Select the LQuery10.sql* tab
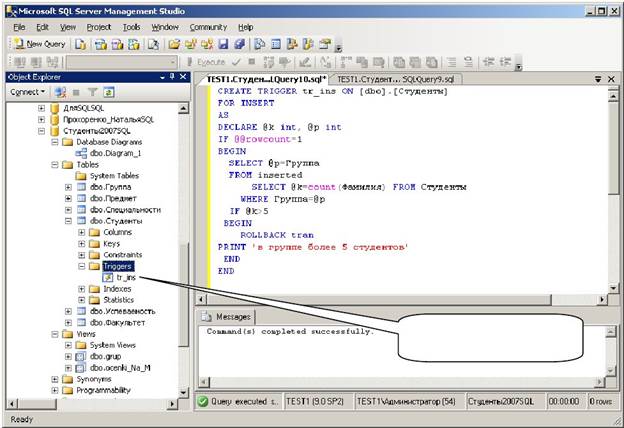The height and width of the screenshot is (428, 624). (x=266, y=79)
